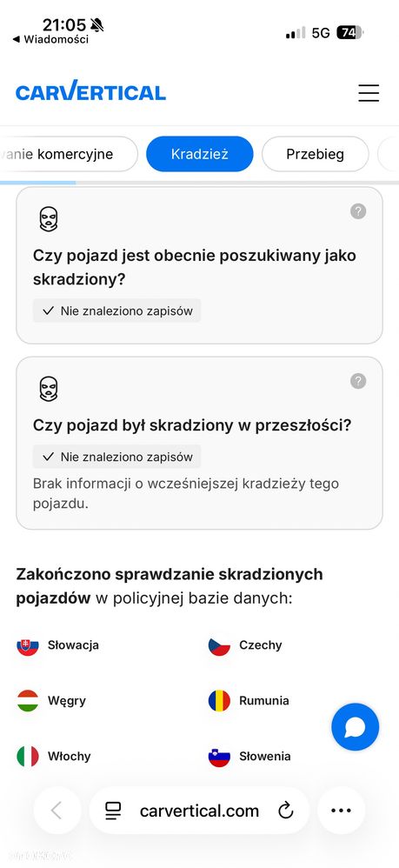The height and width of the screenshot is (868, 399).
Task: Tap the balaclava icon on first card
Action: point(49,219)
